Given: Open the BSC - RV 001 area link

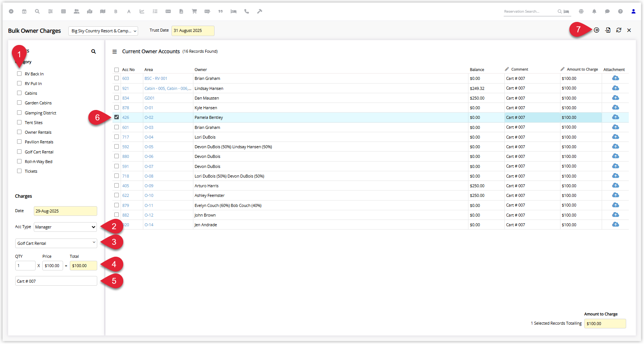Looking at the screenshot, I should pos(156,78).
